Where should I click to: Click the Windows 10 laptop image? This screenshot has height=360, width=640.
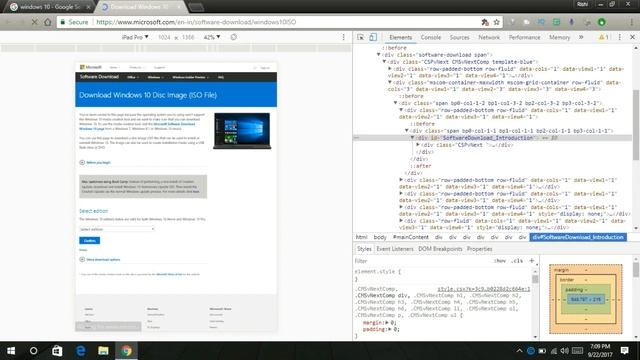(242, 131)
